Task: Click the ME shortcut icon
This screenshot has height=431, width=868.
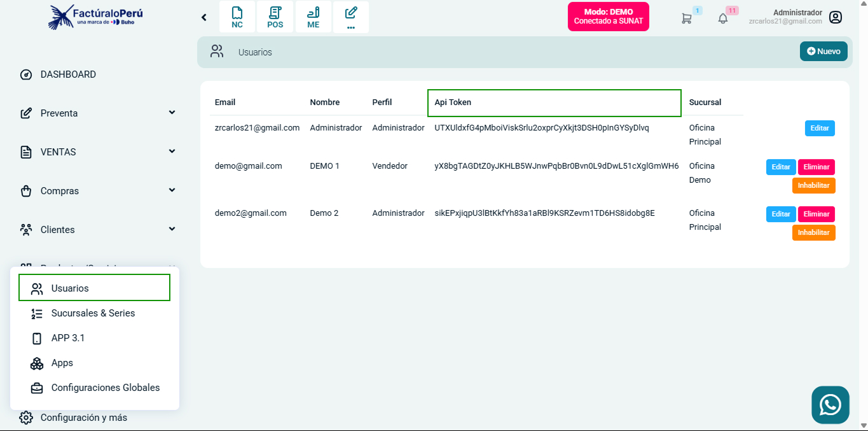Action: click(x=313, y=17)
